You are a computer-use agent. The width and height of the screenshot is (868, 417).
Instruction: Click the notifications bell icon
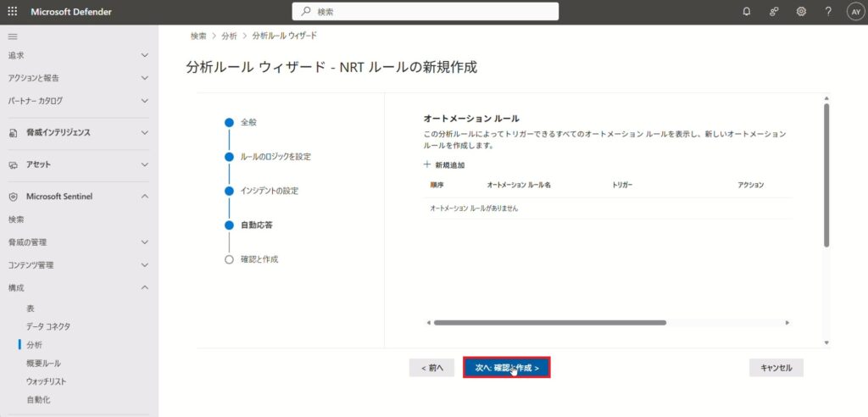746,12
